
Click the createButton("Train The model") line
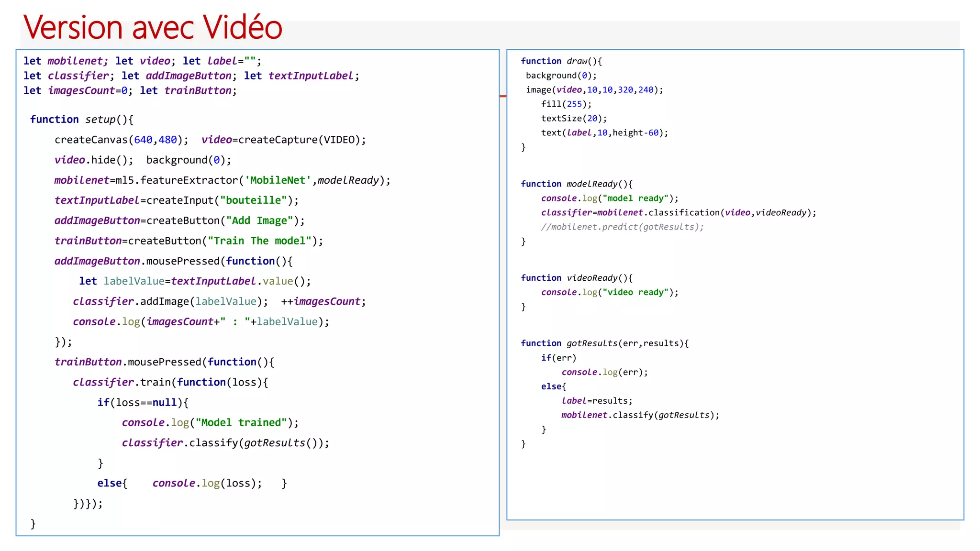point(189,241)
